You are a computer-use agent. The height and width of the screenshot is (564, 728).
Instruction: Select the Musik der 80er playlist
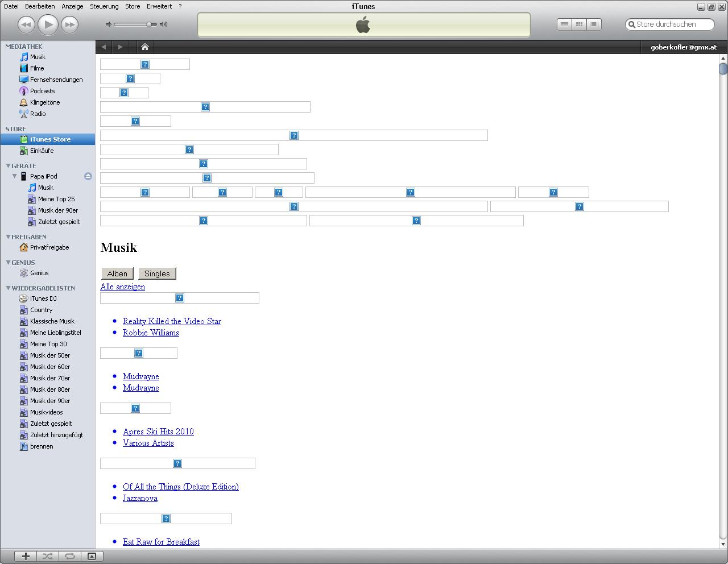[50, 389]
